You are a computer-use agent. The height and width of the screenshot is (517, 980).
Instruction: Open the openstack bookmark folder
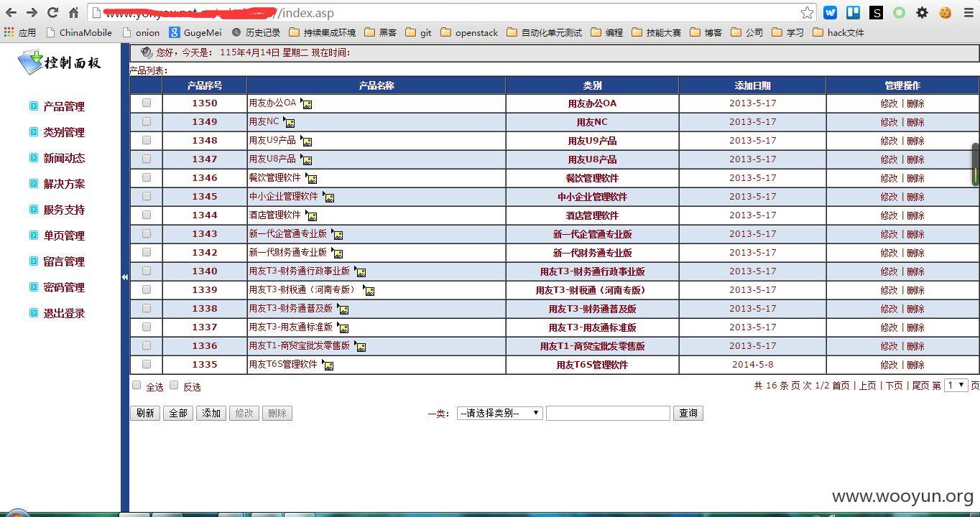(469, 32)
